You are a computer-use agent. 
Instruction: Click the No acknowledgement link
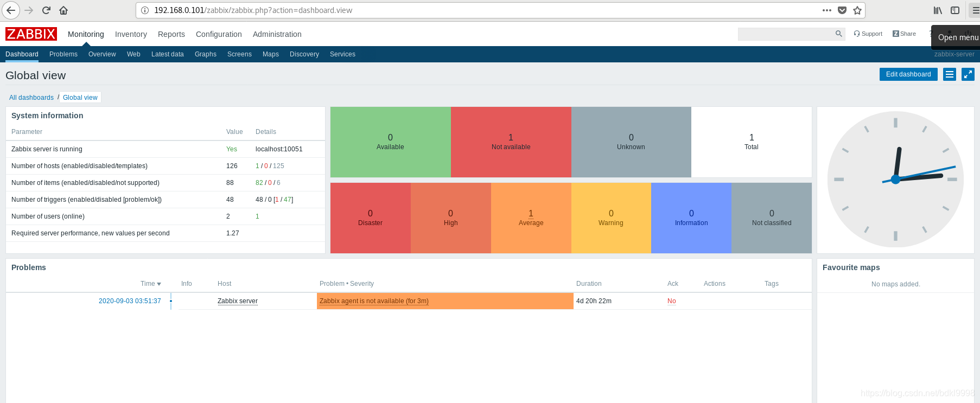click(x=672, y=301)
